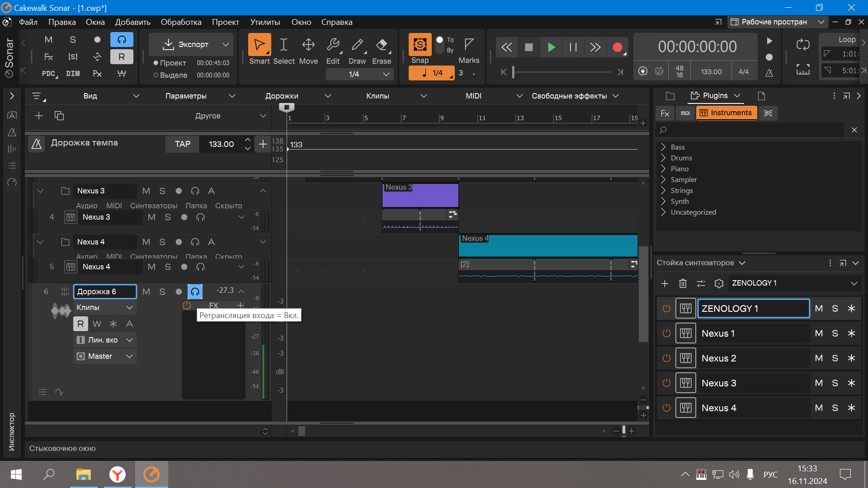The height and width of the screenshot is (488, 868).
Task: Open the Файл menu
Action: point(28,22)
